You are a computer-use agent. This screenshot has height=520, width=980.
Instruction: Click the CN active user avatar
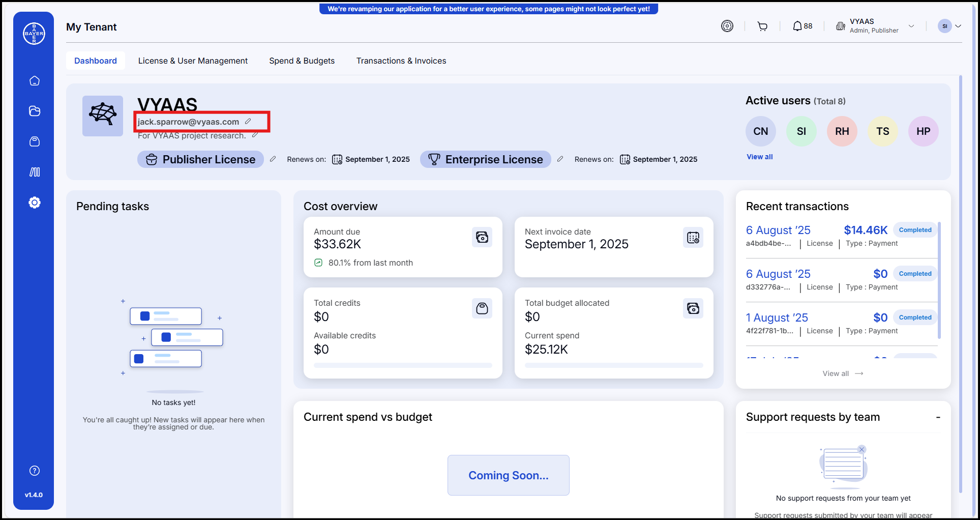761,131
